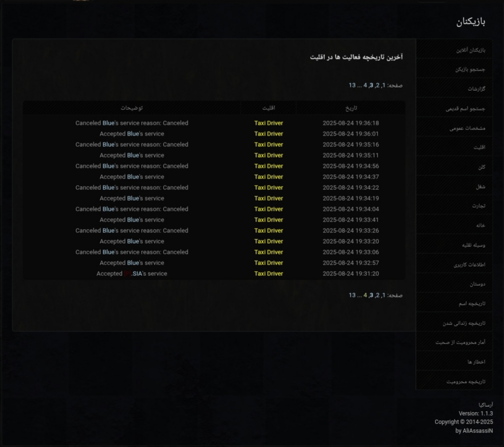Open player SIA in the 19:31:20 row
This screenshot has width=504, height=447.
[133, 274]
